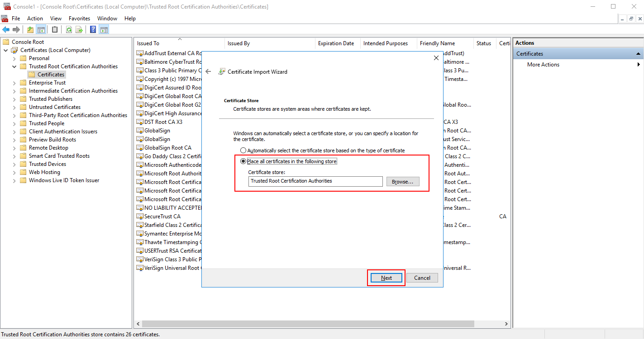This screenshot has height=339, width=644.
Task: Open the Action menu
Action: pyautogui.click(x=35, y=18)
